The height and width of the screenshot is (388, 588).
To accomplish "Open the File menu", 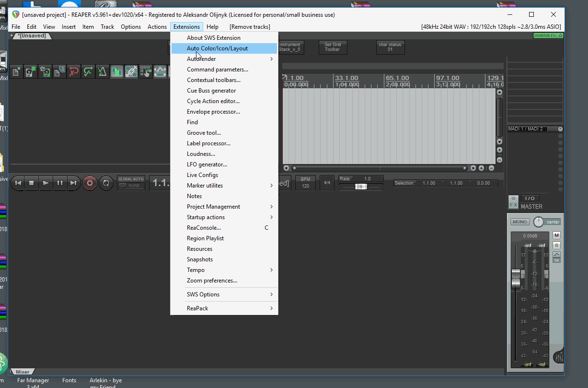I will click(x=16, y=27).
